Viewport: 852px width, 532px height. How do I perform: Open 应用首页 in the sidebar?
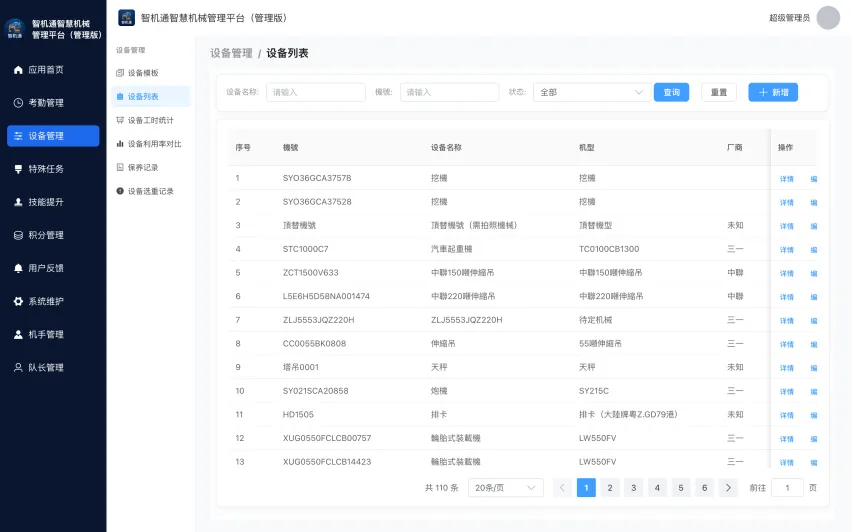click(x=53, y=70)
